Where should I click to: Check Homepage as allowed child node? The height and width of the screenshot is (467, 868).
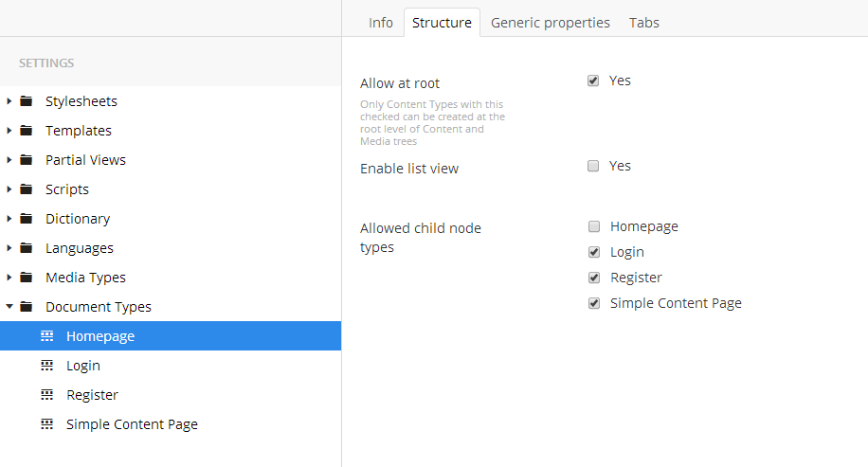tap(594, 226)
